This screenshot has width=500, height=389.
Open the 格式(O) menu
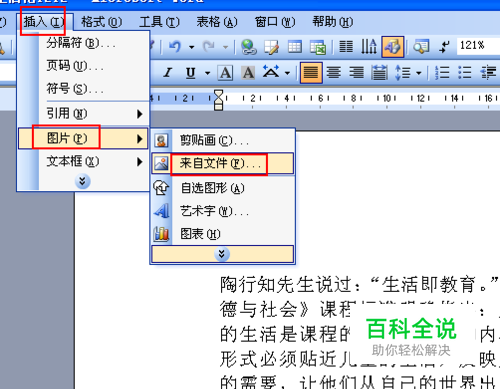click(101, 22)
